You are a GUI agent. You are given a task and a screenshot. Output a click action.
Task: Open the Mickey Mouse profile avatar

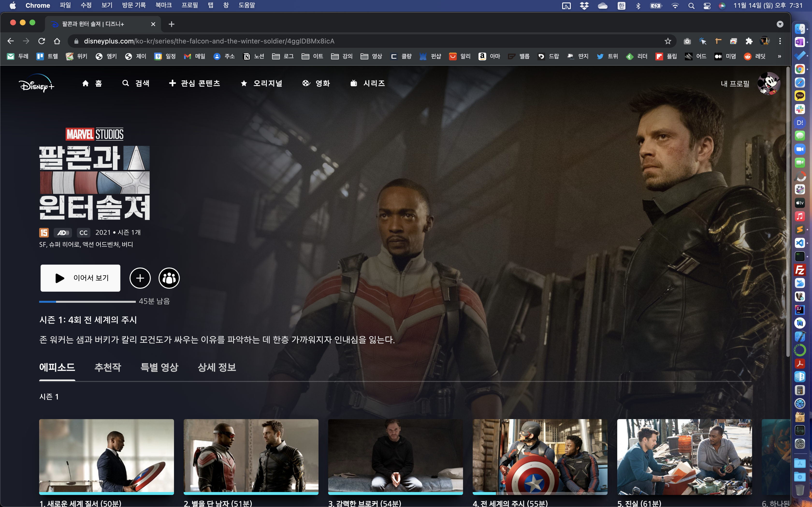[768, 84]
